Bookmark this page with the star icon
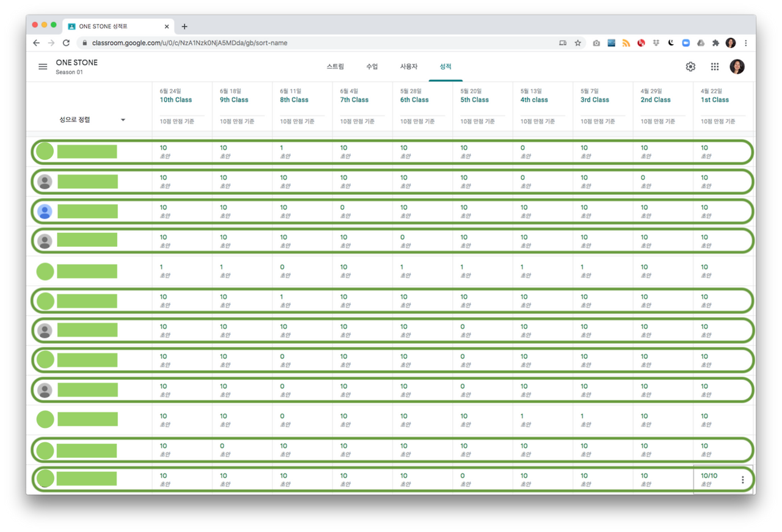Viewport: 782px width, 532px height. pyautogui.click(x=578, y=43)
